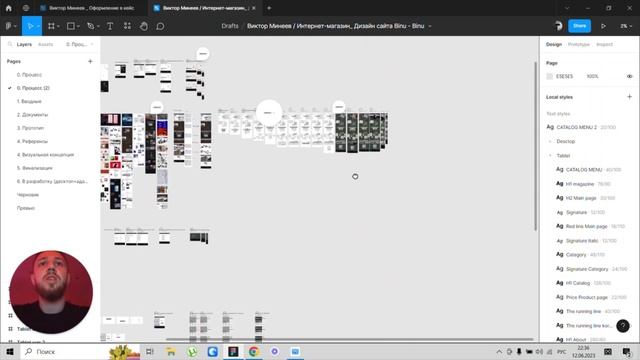The image size is (640, 360).
Task: Open uTorrent from the taskbar
Action: [192, 351]
